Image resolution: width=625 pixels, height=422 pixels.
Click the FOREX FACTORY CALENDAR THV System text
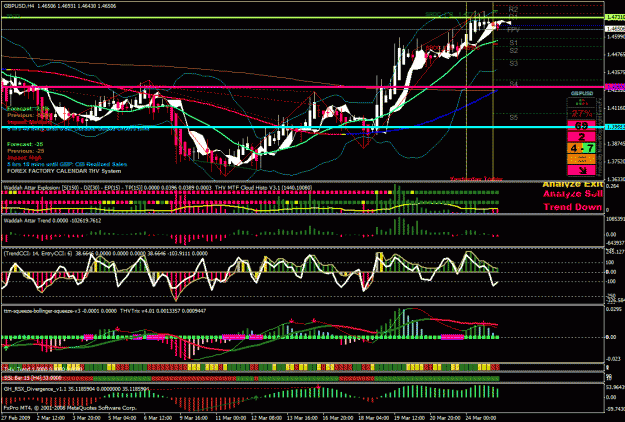[x=64, y=171]
